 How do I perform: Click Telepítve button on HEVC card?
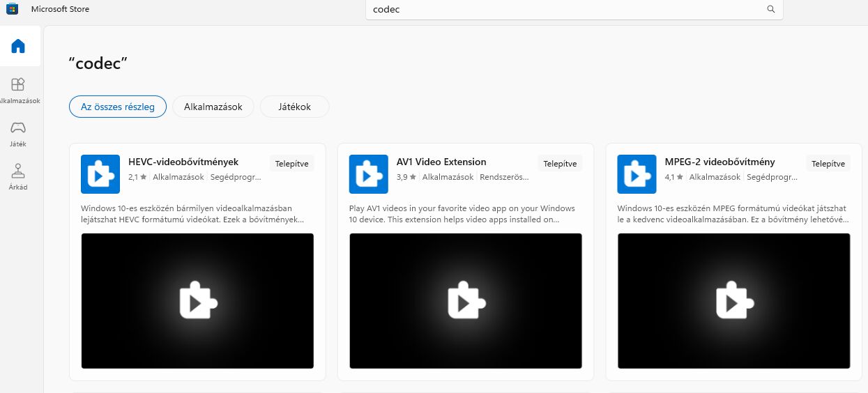tap(292, 164)
